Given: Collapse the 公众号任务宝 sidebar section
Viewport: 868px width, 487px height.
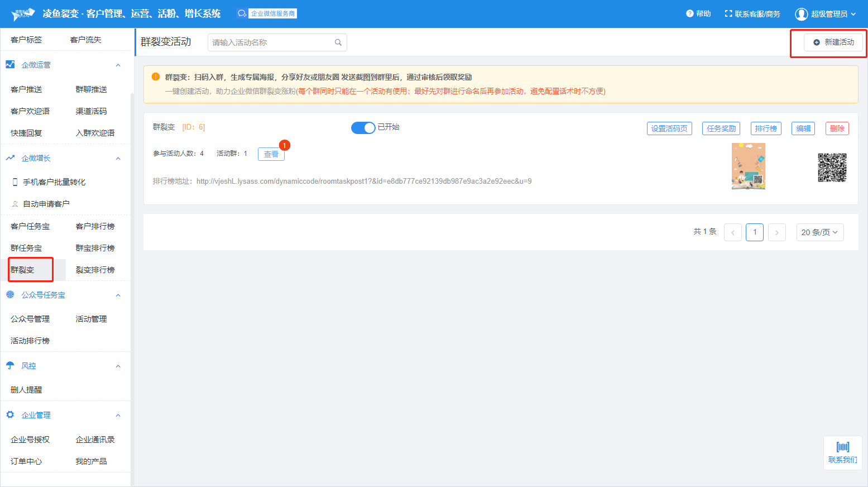Looking at the screenshot, I should pos(118,295).
